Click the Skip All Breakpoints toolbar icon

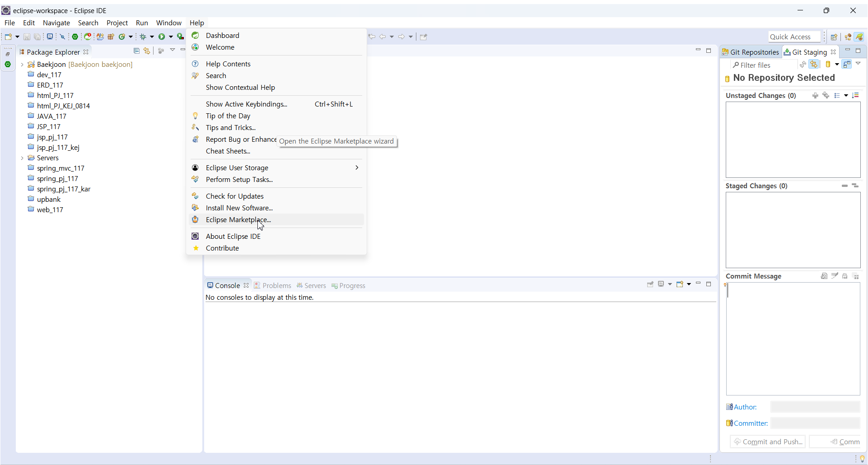(63, 37)
